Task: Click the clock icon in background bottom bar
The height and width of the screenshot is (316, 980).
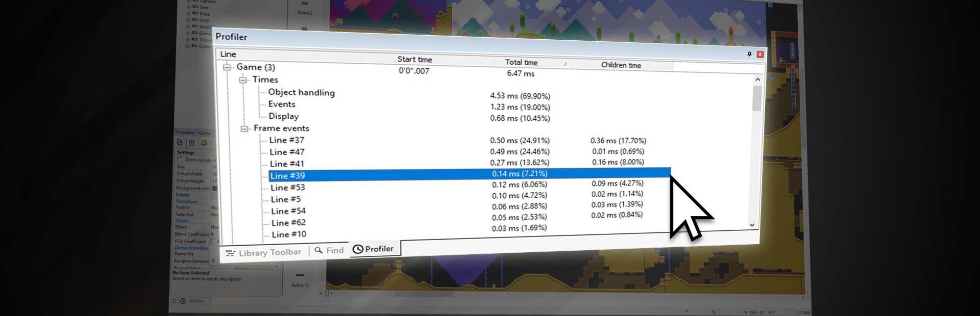Action: click(x=183, y=301)
